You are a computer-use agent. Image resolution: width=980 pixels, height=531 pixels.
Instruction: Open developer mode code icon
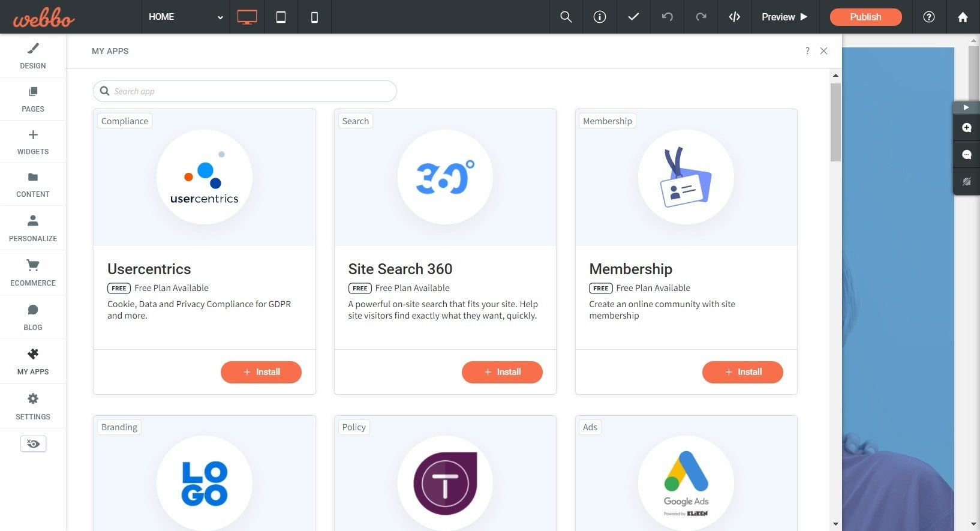[x=734, y=17]
